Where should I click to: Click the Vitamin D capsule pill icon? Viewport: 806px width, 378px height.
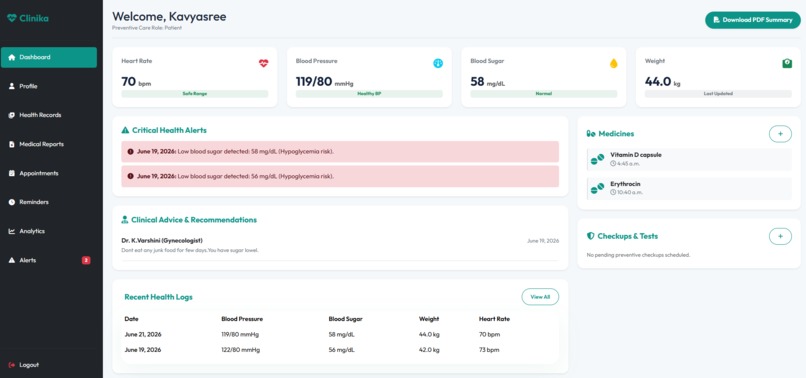click(597, 159)
